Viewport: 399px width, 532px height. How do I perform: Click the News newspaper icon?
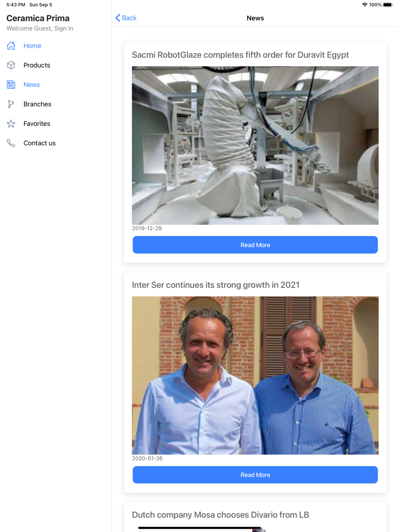click(11, 85)
